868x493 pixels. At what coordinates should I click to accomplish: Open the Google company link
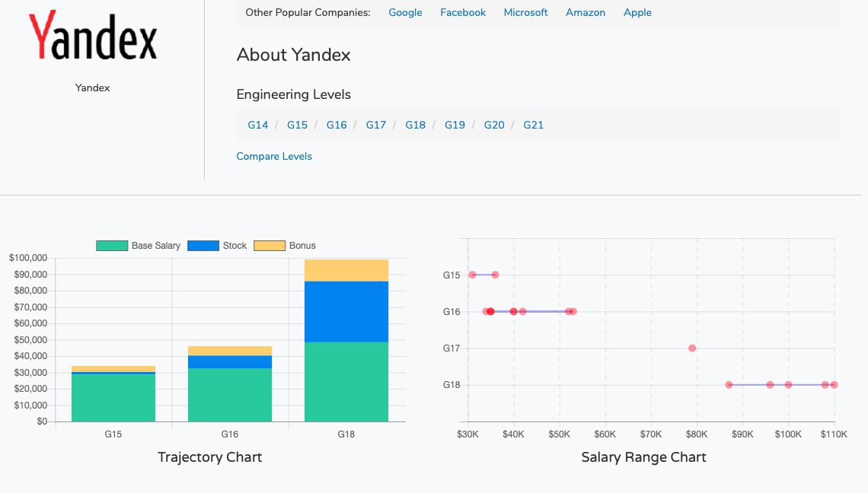coord(405,12)
